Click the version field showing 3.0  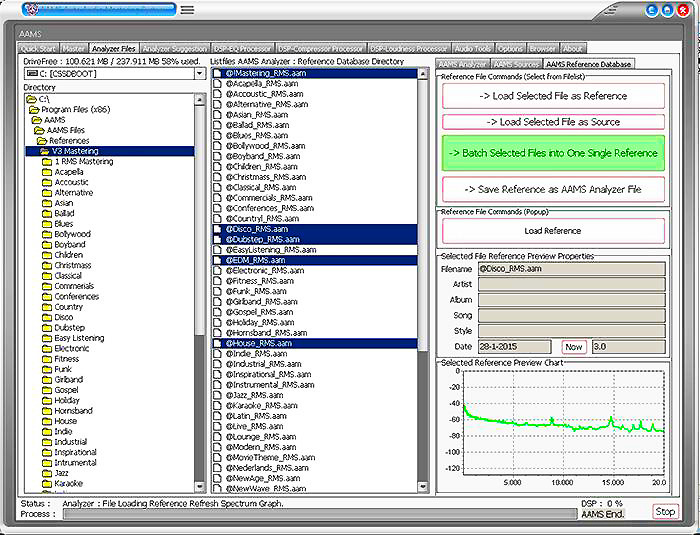pyautogui.click(x=629, y=347)
